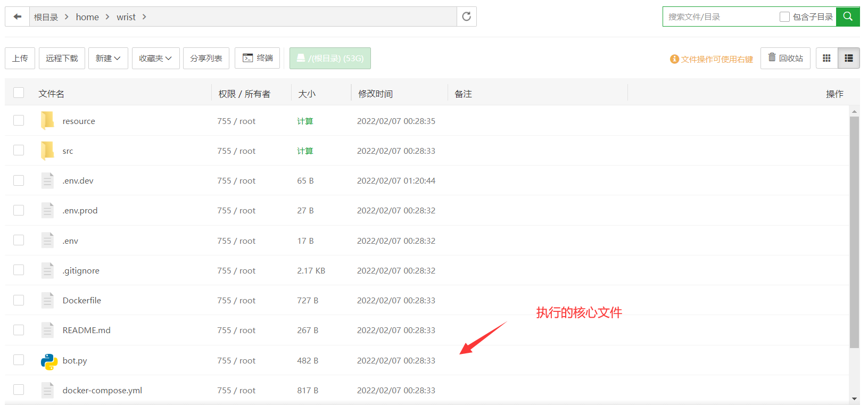The image size is (868, 405).
Task: Open the 收藏夹 dropdown
Action: (x=155, y=58)
